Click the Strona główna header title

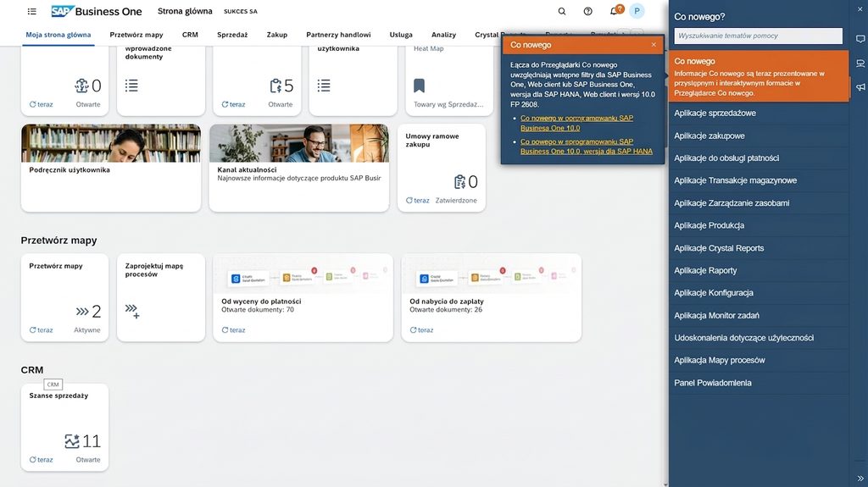(185, 11)
